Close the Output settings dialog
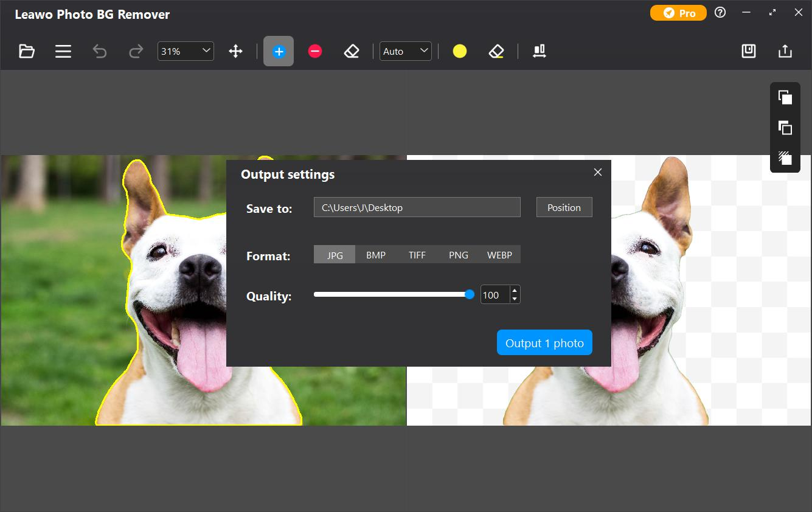812x512 pixels. (598, 173)
